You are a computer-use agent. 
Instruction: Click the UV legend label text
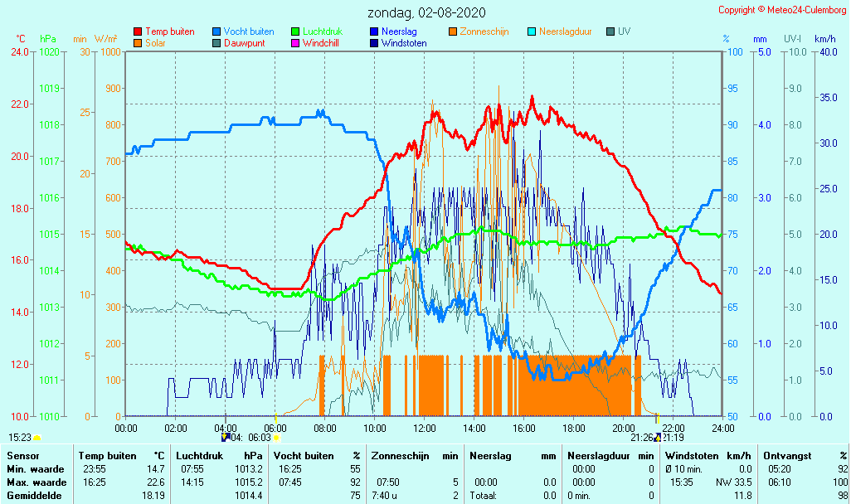click(x=624, y=31)
